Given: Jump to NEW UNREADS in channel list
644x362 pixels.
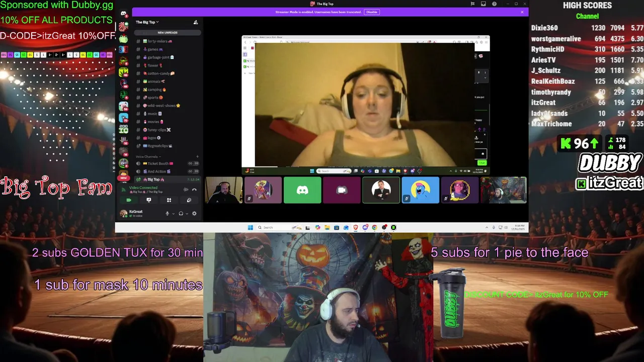Looking at the screenshot, I should pyautogui.click(x=168, y=33).
